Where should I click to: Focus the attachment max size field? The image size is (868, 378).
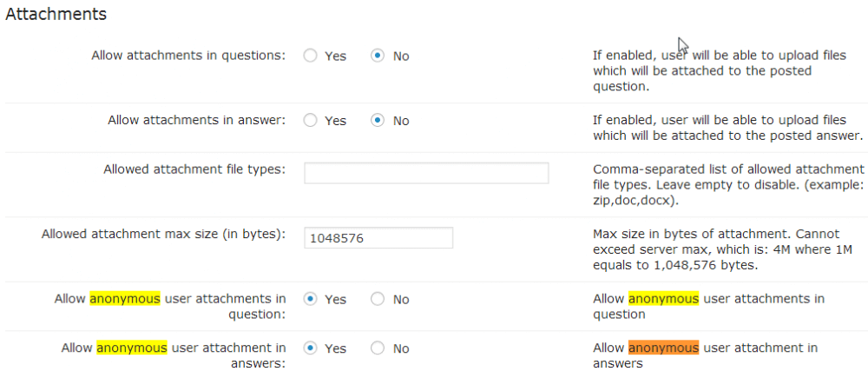(x=378, y=238)
